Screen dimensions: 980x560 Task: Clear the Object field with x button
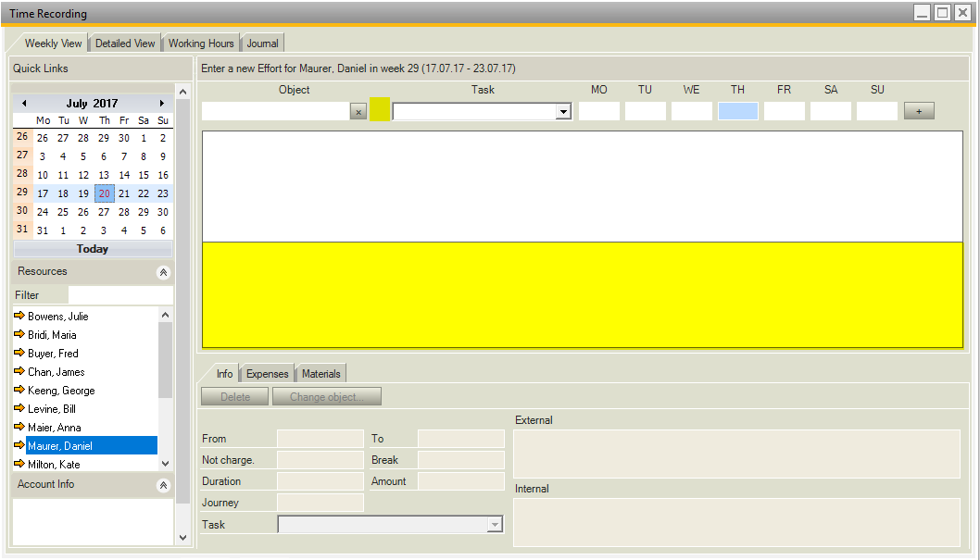click(358, 112)
